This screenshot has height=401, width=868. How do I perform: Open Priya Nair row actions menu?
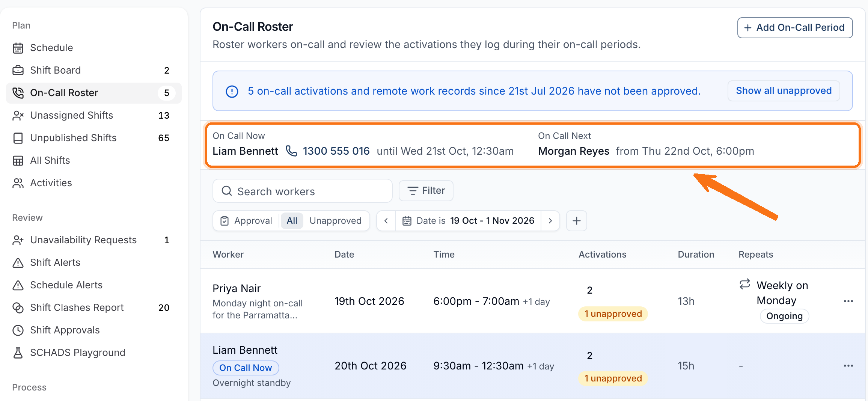848,301
